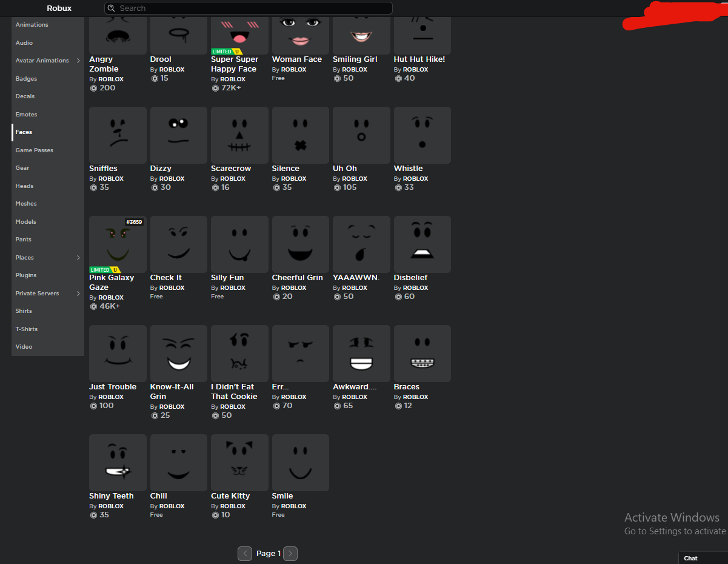The height and width of the screenshot is (564, 728).
Task: Click the Angry Zombie item name
Action: (x=104, y=64)
